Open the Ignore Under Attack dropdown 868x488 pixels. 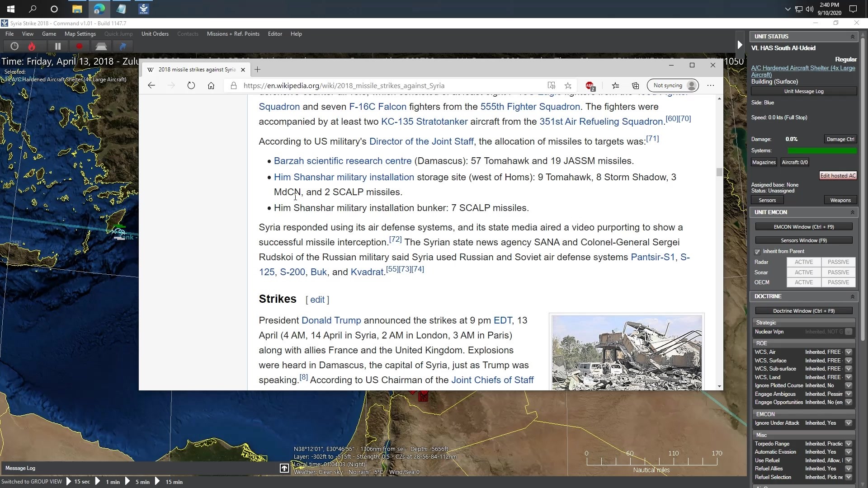[x=849, y=423]
